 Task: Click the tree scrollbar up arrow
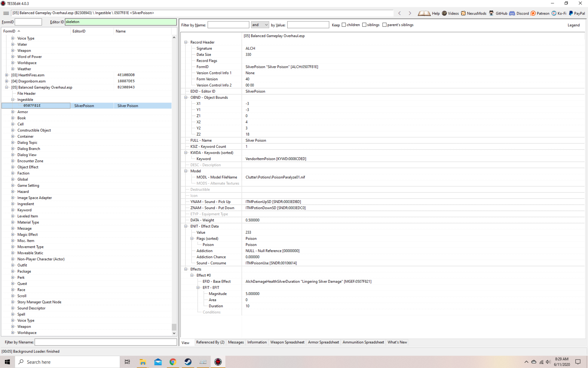click(x=174, y=37)
